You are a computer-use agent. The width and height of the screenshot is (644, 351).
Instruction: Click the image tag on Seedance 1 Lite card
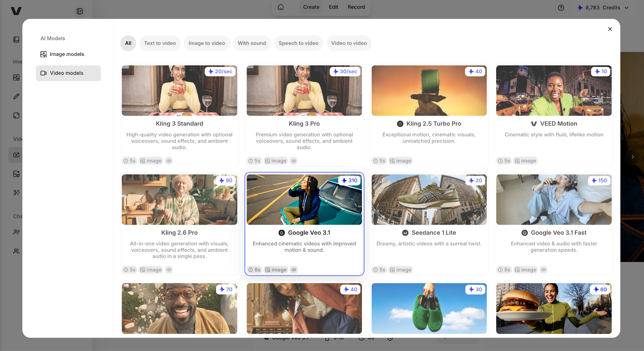click(400, 270)
